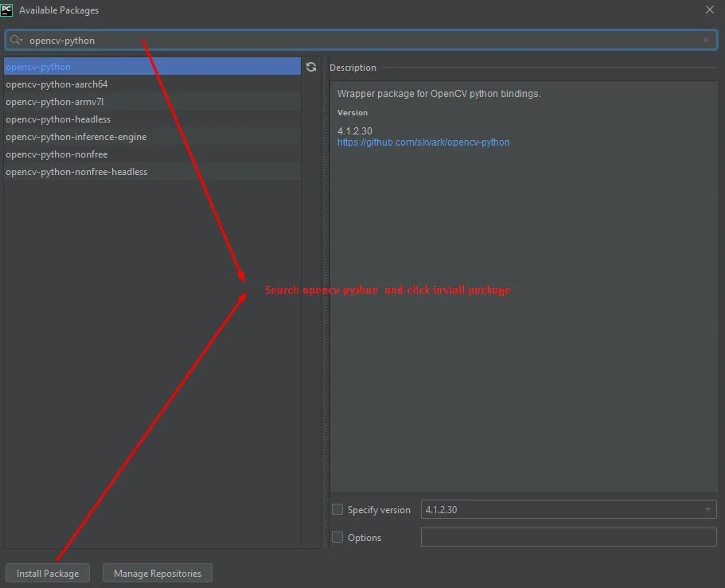
Task: Click the Install Package button
Action: (x=48, y=573)
